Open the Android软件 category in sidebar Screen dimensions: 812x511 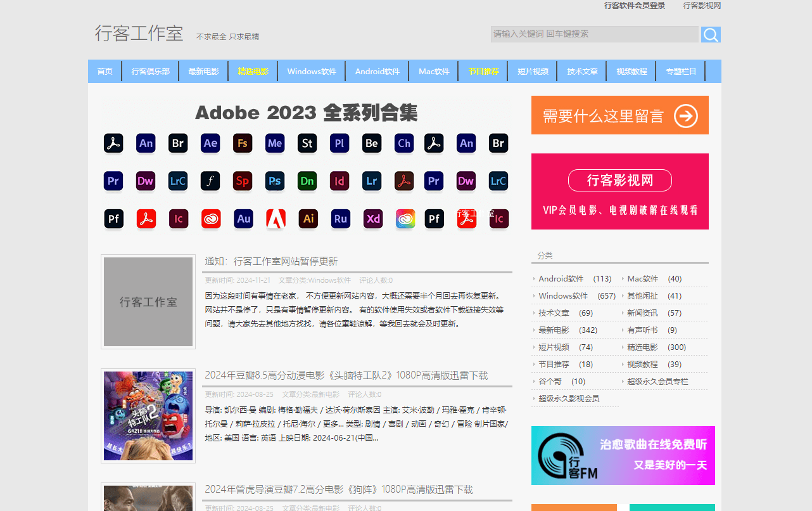[x=561, y=279]
